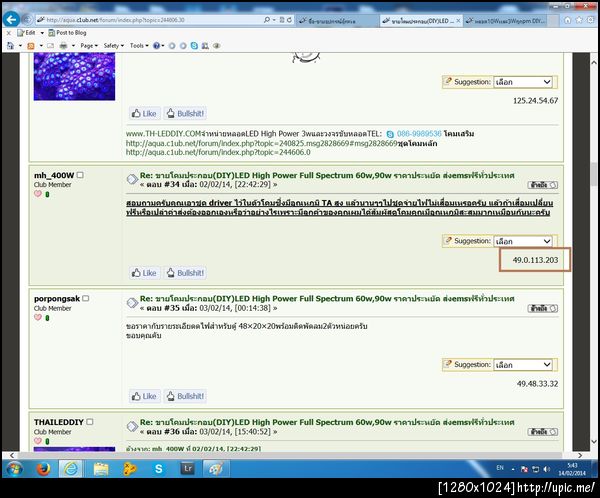The image size is (600, 498).
Task: Click IP address 49.48.33.32
Action: [x=537, y=384]
